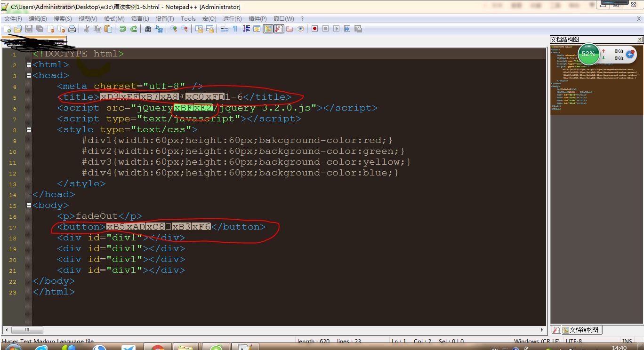Open the Replace dialog icon

159,29
